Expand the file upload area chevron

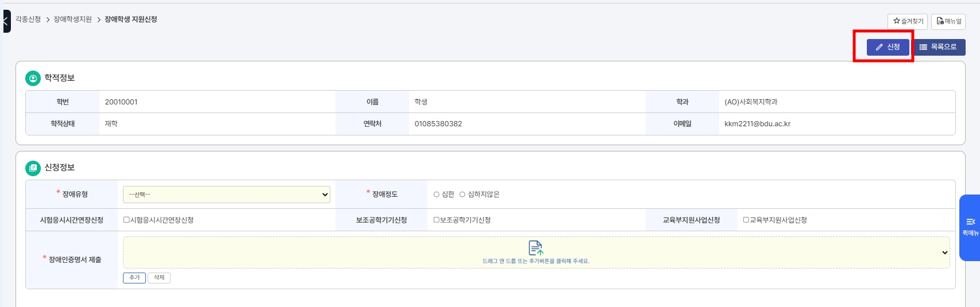(944, 252)
